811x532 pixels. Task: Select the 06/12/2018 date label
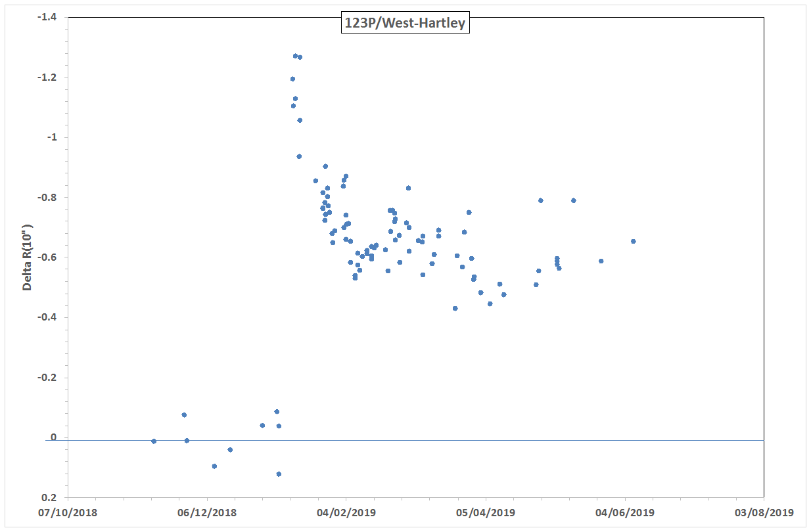coord(207,512)
